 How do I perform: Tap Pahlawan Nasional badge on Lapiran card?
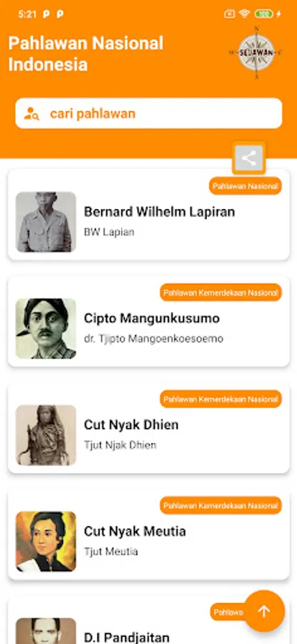[x=245, y=186]
